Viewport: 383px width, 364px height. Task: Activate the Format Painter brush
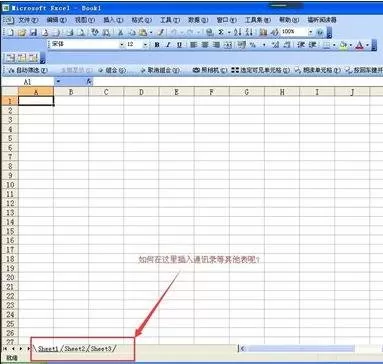click(161, 32)
